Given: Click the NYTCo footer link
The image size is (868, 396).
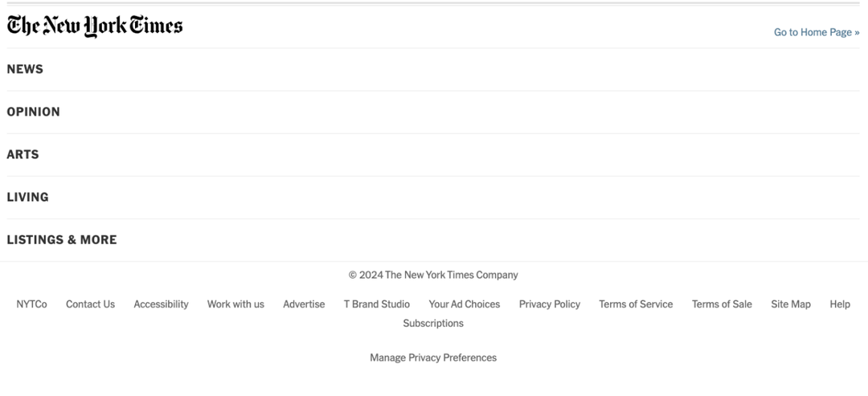Looking at the screenshot, I should tap(31, 304).
